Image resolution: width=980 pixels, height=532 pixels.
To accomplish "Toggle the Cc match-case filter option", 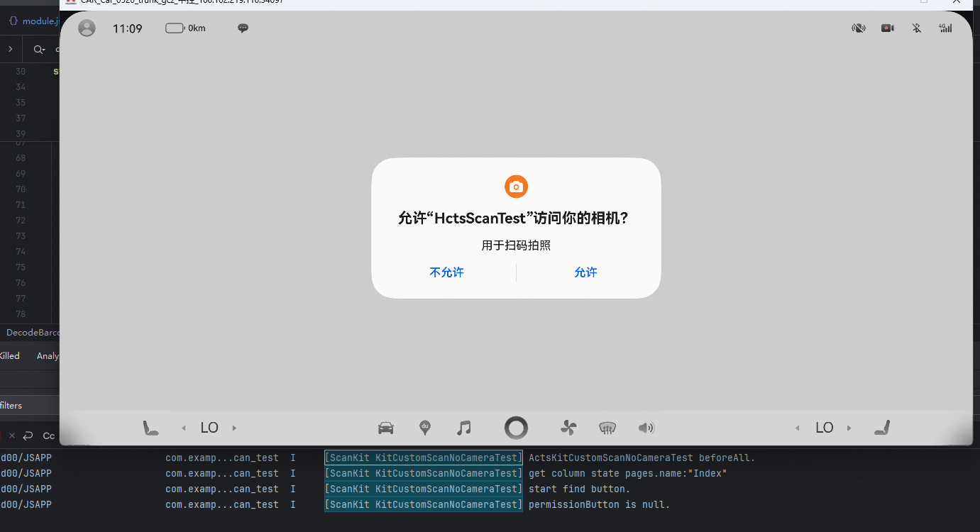I will [49, 436].
